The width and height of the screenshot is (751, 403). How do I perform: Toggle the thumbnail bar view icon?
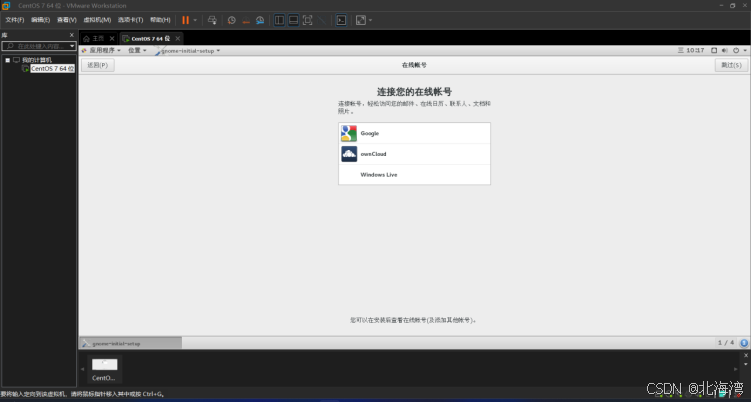[x=294, y=20]
